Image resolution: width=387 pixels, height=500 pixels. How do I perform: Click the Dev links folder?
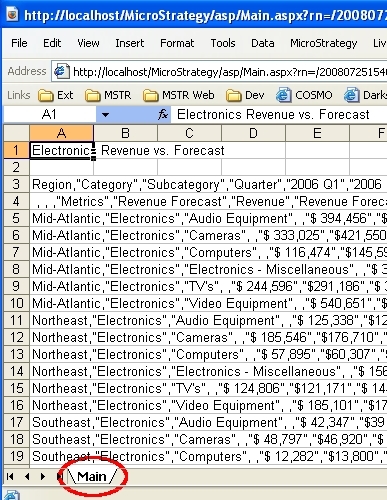click(245, 95)
